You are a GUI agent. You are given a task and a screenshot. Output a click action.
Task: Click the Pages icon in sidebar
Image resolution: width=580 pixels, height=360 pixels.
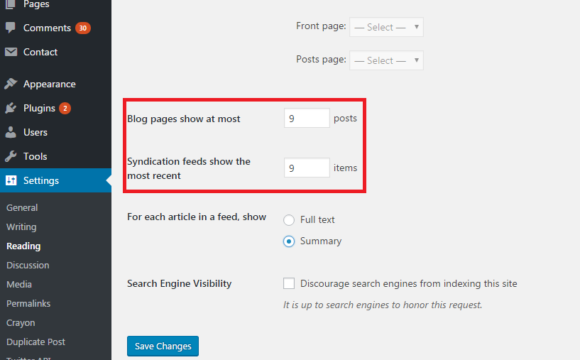[11, 4]
